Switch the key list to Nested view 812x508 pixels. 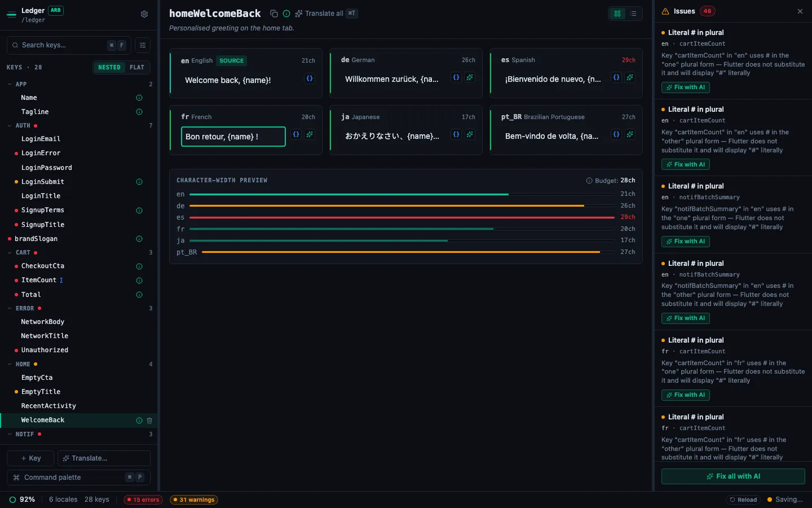click(109, 67)
